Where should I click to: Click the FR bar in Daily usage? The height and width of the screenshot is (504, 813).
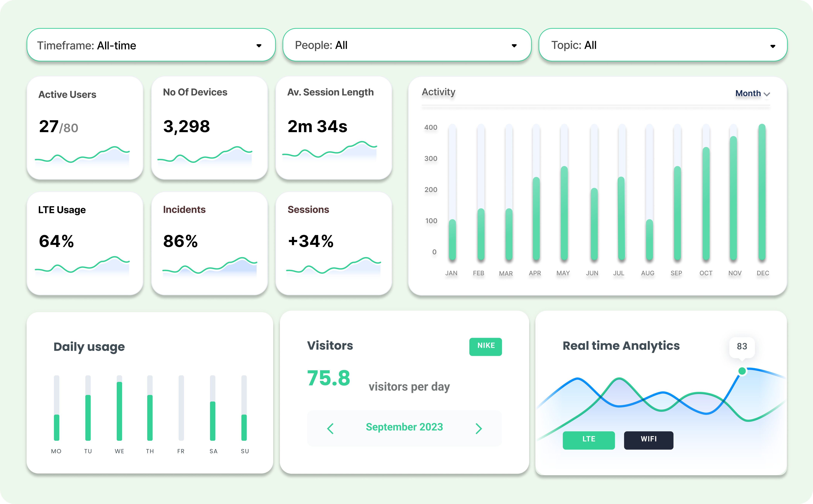coord(181,408)
